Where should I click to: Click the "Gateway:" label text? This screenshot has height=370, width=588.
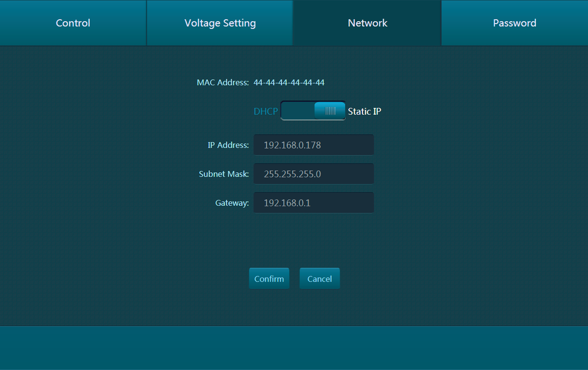click(232, 203)
